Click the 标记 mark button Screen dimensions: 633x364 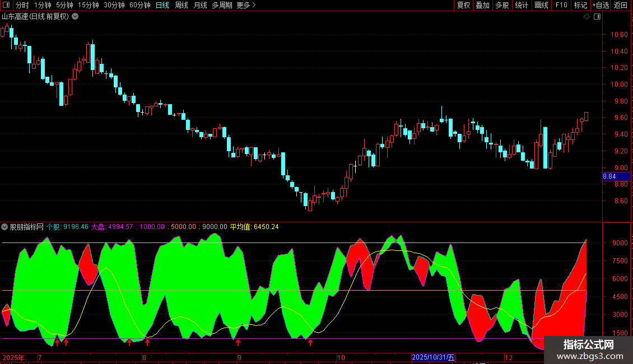(580, 5)
